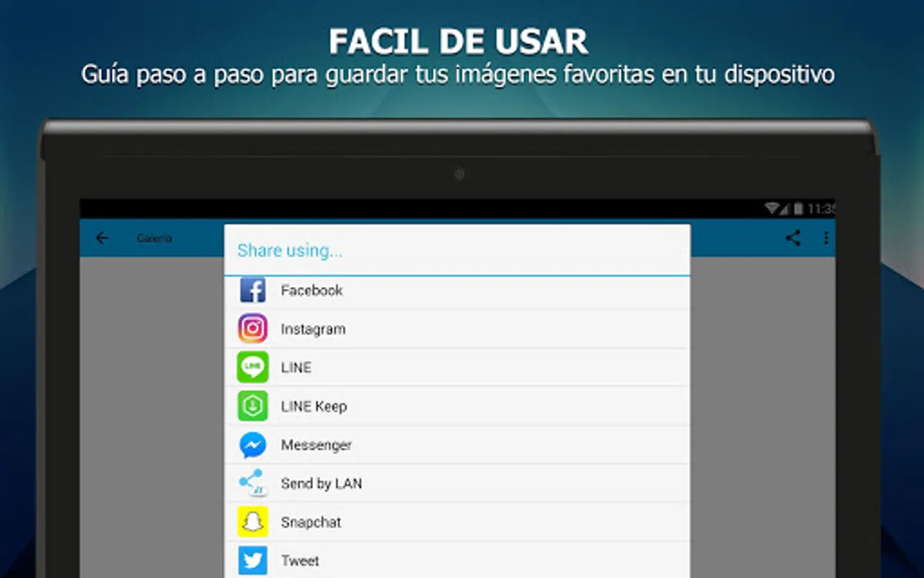Select LINE Keep in the share list
The image size is (924, 578).
coord(458,407)
